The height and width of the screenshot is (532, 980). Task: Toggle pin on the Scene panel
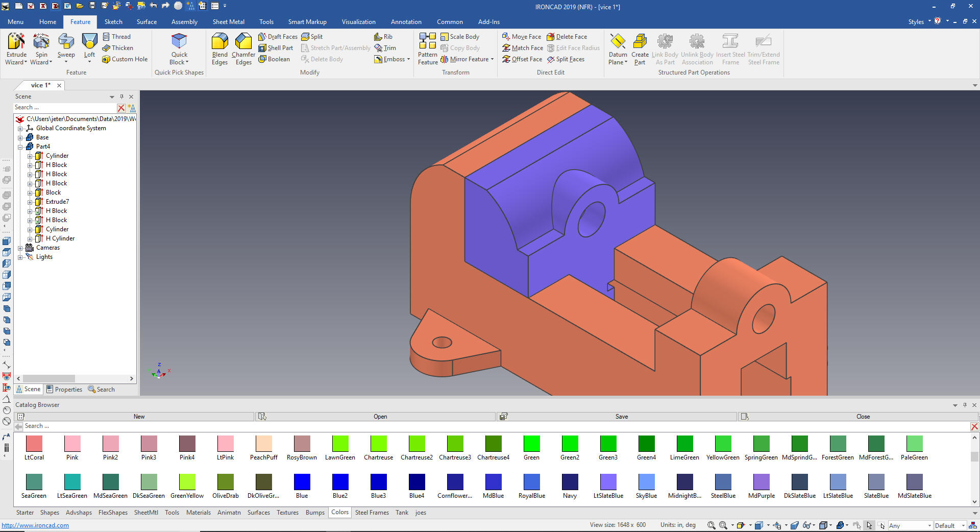tap(121, 96)
